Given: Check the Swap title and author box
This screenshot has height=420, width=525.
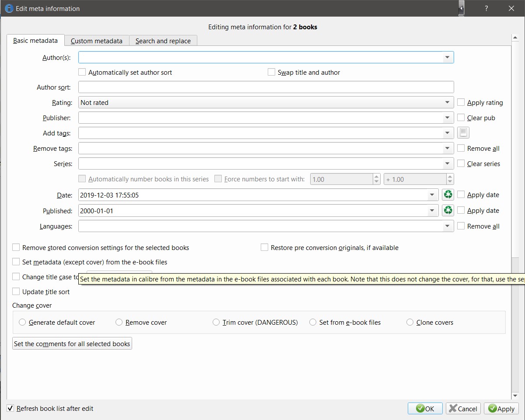Looking at the screenshot, I should pos(271,72).
